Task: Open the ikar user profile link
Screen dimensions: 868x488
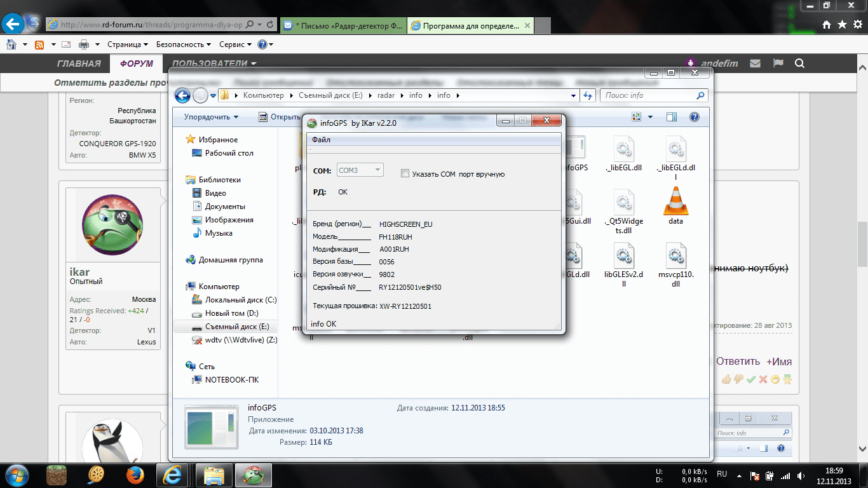Action: [79, 272]
